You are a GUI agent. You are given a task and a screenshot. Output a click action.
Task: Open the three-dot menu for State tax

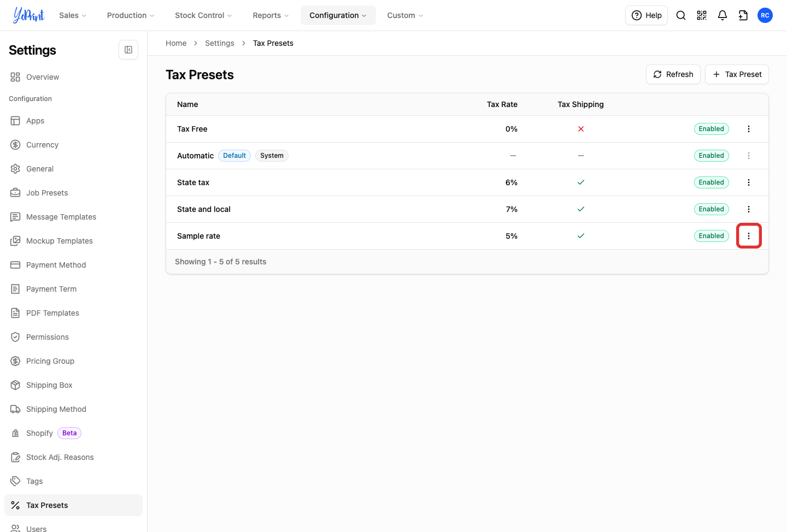coord(749,182)
